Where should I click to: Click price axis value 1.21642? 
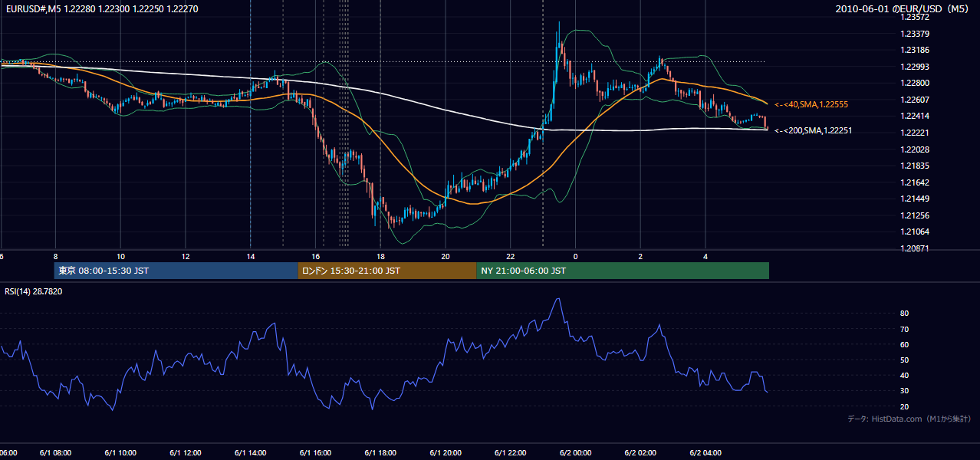pos(915,182)
